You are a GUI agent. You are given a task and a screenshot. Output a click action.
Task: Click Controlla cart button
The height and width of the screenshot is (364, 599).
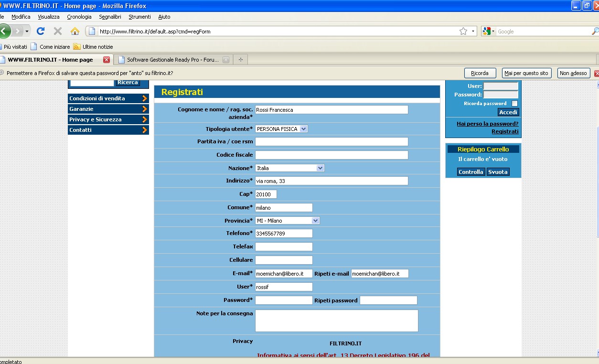471,172
